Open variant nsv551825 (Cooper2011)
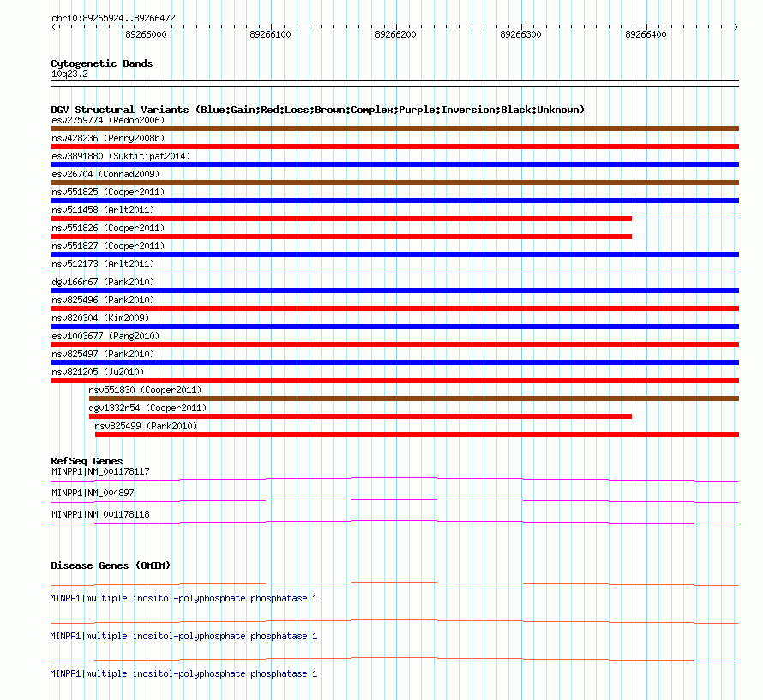763x700 pixels. (x=108, y=192)
